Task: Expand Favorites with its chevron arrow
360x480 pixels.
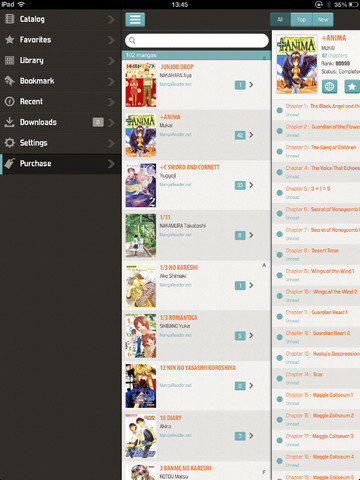Action: pyautogui.click(x=111, y=40)
